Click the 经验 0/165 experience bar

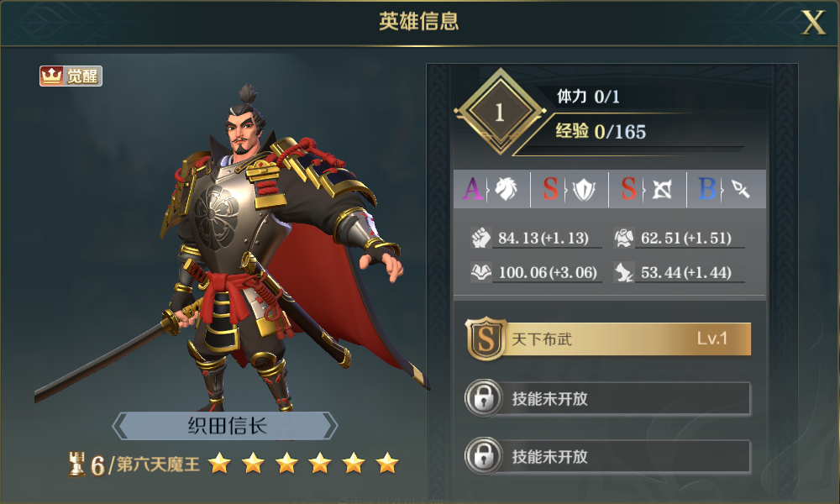(630, 131)
